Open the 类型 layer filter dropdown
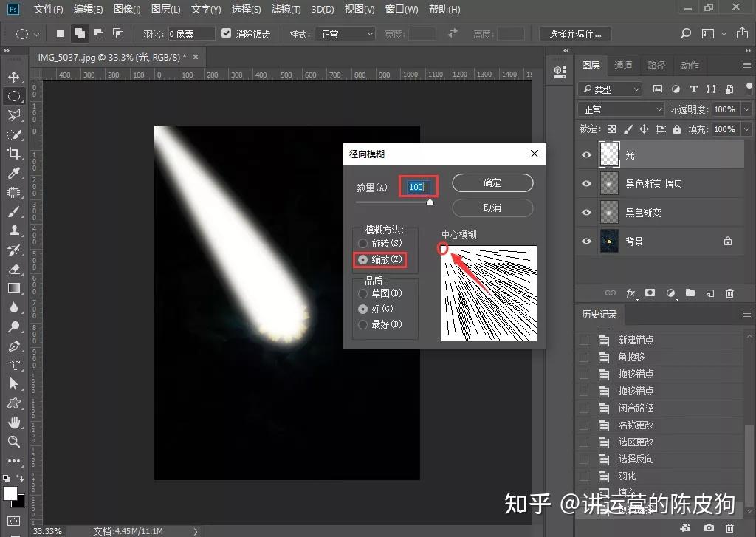 [610, 89]
